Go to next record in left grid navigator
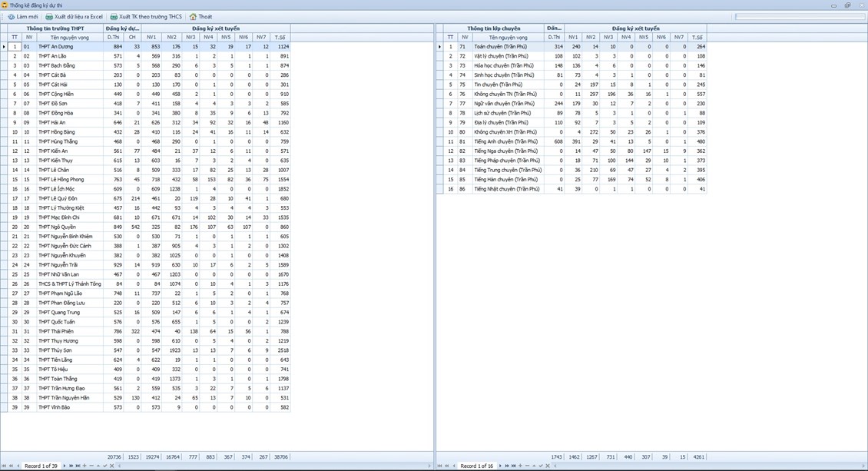The image size is (868, 471). tap(65, 466)
